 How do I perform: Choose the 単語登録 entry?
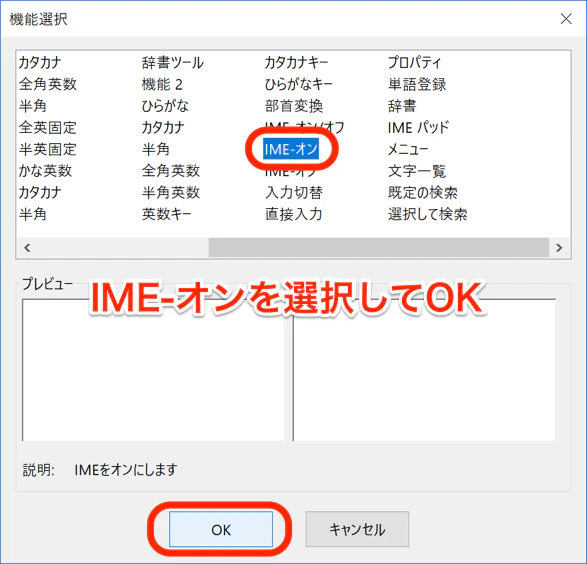tap(417, 84)
